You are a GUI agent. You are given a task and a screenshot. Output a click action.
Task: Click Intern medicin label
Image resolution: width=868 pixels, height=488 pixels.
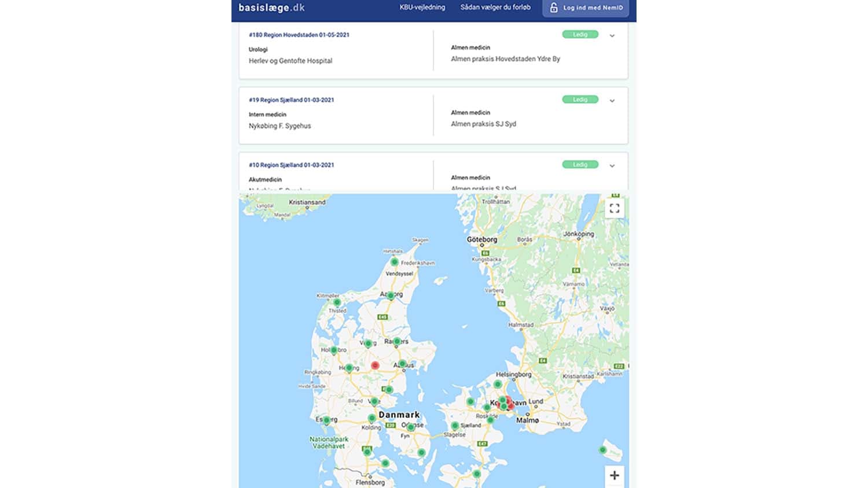tap(267, 114)
